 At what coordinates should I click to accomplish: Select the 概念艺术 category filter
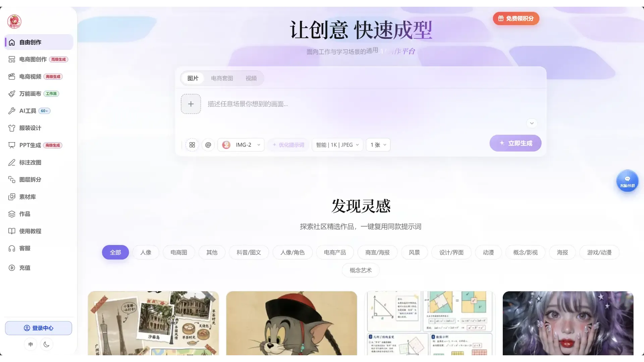tap(361, 270)
